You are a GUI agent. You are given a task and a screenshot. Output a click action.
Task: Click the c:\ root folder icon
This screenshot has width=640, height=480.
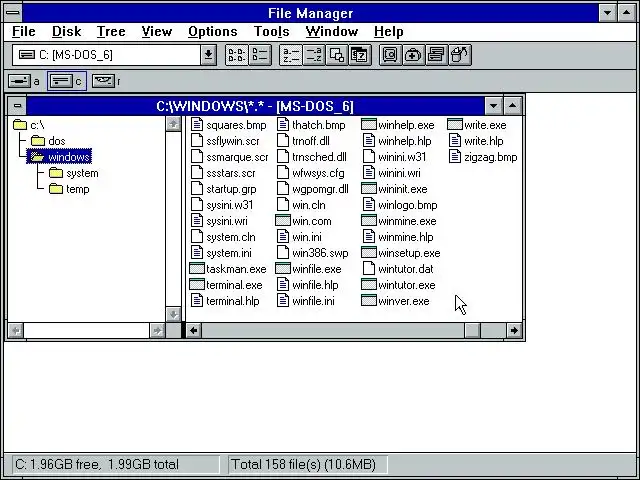[20, 125]
